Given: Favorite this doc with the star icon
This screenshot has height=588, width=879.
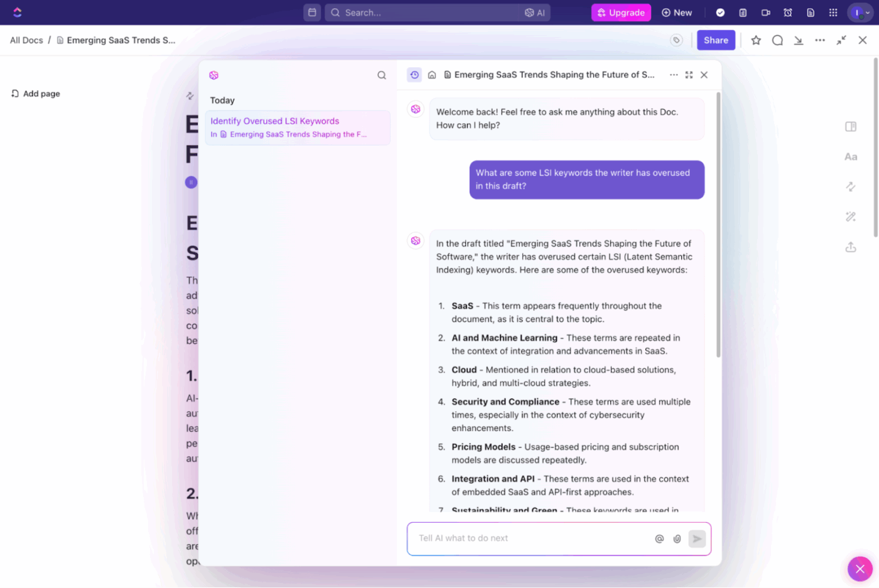Looking at the screenshot, I should pyautogui.click(x=756, y=40).
